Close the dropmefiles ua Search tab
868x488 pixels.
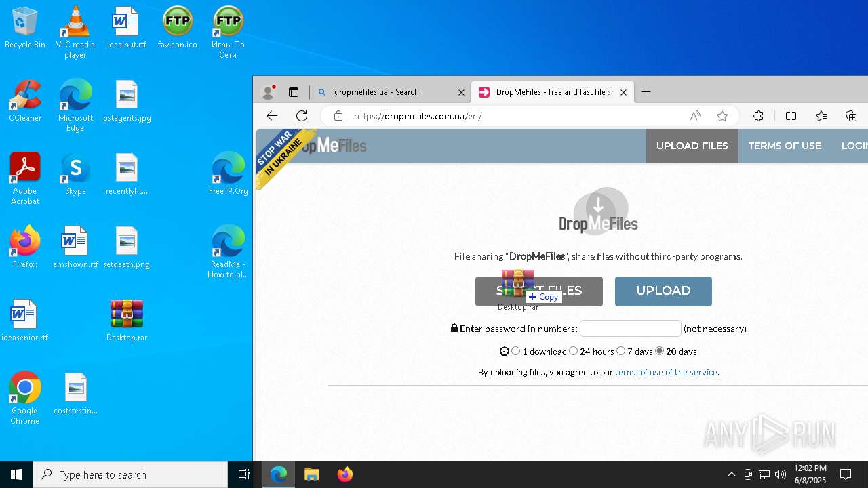461,92
